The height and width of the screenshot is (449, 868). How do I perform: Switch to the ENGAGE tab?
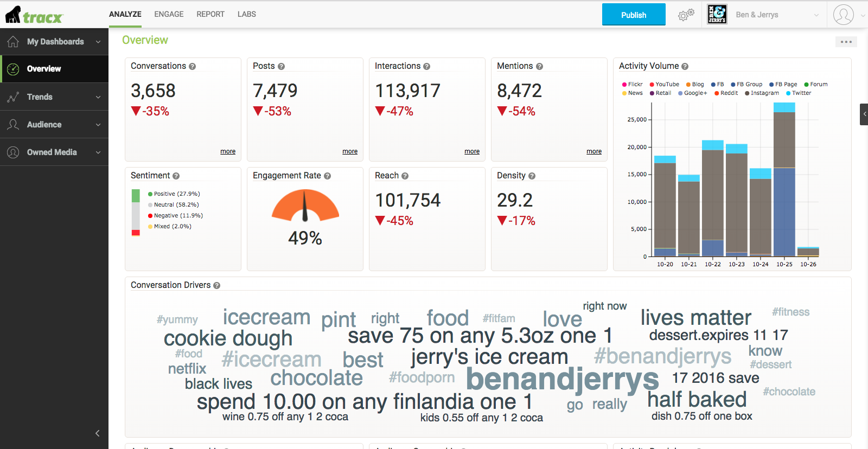click(x=169, y=14)
